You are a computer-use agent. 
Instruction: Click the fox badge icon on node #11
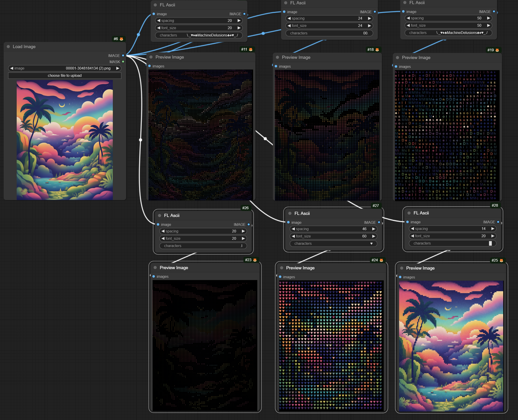point(251,49)
